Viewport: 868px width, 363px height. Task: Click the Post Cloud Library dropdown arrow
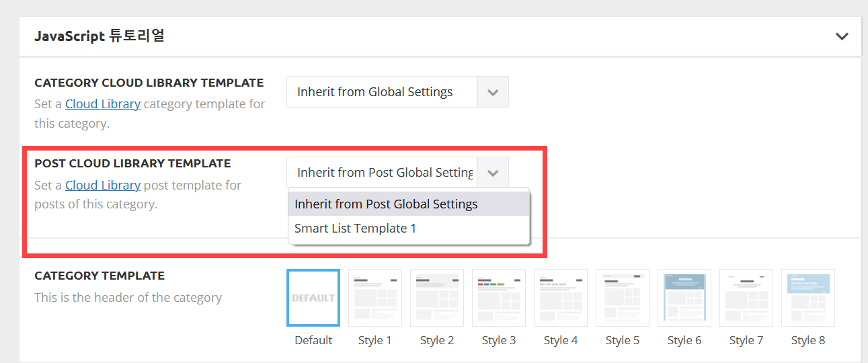coord(493,173)
